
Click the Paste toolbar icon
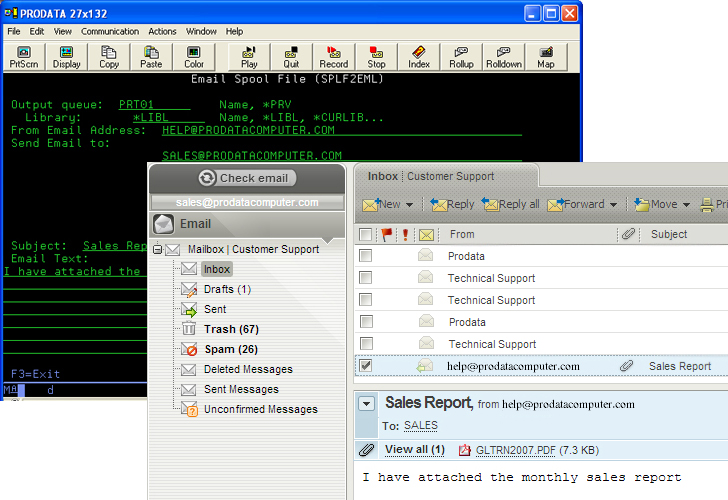[x=151, y=57]
